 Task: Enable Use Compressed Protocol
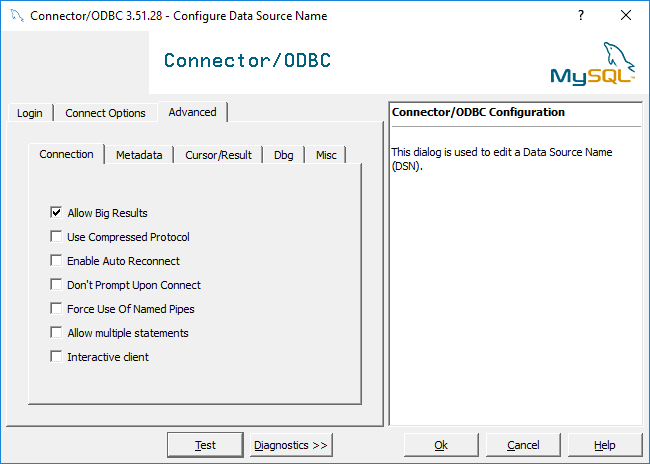[x=56, y=236]
